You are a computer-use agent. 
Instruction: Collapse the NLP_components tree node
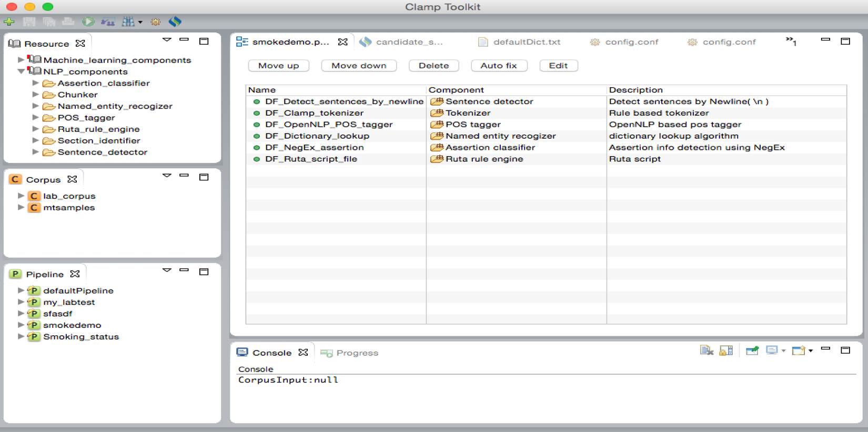click(x=21, y=71)
